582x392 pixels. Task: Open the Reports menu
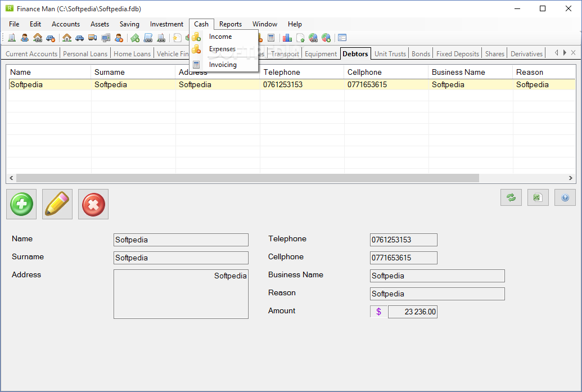(231, 24)
